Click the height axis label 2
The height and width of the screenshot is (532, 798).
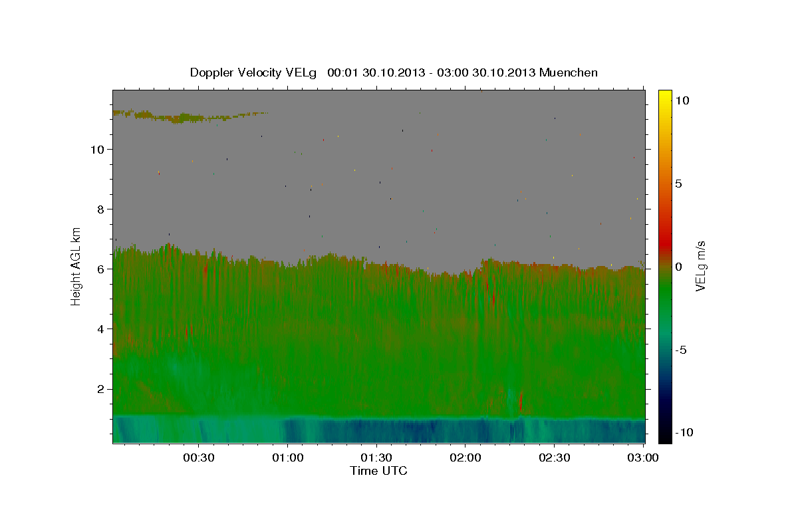[x=100, y=388]
